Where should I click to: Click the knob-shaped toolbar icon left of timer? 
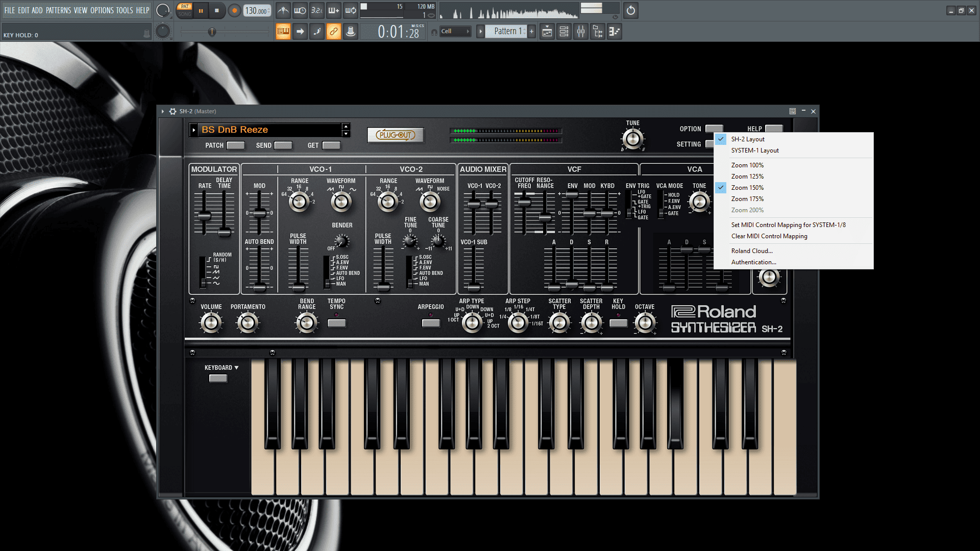pos(351,32)
